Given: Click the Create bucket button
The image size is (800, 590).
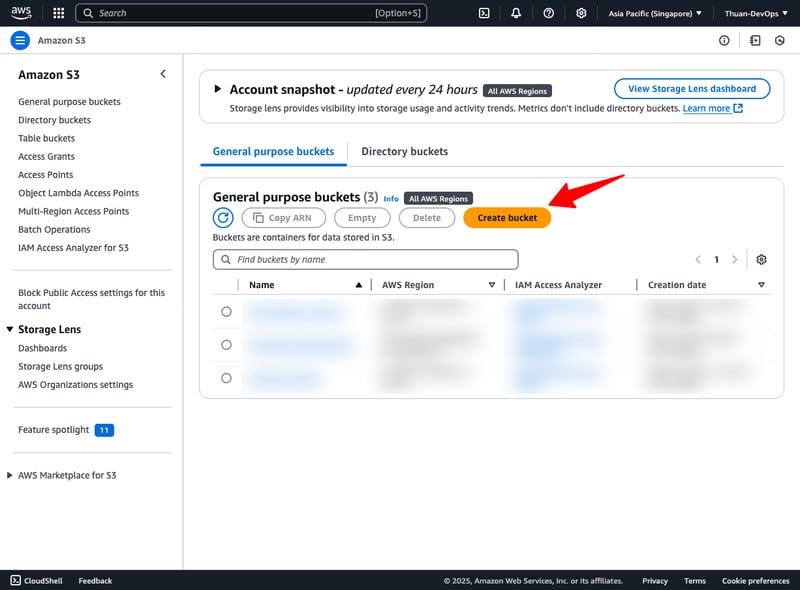Looking at the screenshot, I should 507,218.
